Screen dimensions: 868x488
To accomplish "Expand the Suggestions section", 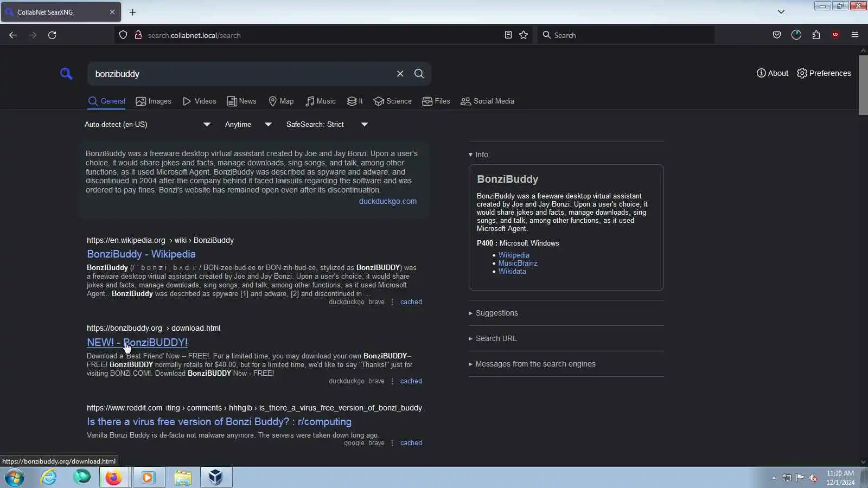I will pos(493,313).
